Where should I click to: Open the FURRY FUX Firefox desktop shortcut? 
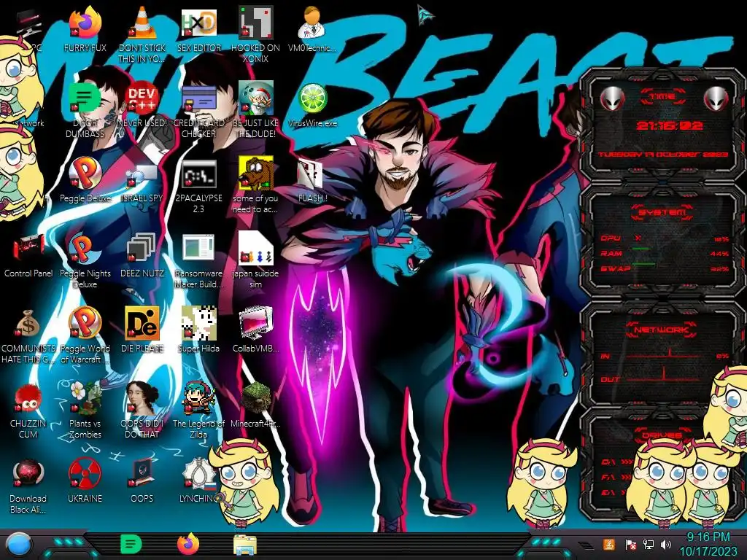(x=85, y=23)
